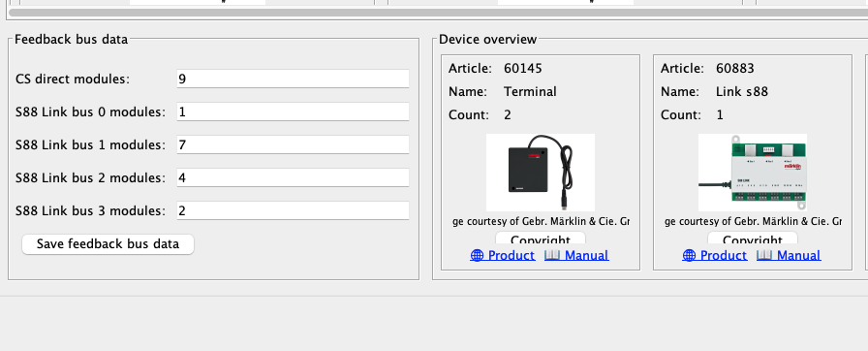Image resolution: width=868 pixels, height=351 pixels.
Task: Focus the S88 Link bus 0 modules field
Action: (x=293, y=112)
